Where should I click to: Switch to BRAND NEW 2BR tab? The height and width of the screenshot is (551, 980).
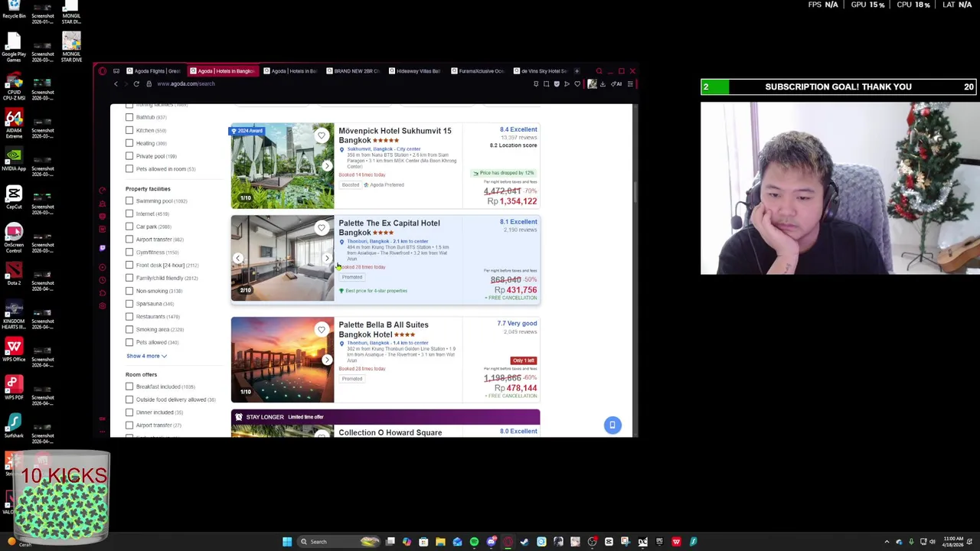[x=352, y=71]
